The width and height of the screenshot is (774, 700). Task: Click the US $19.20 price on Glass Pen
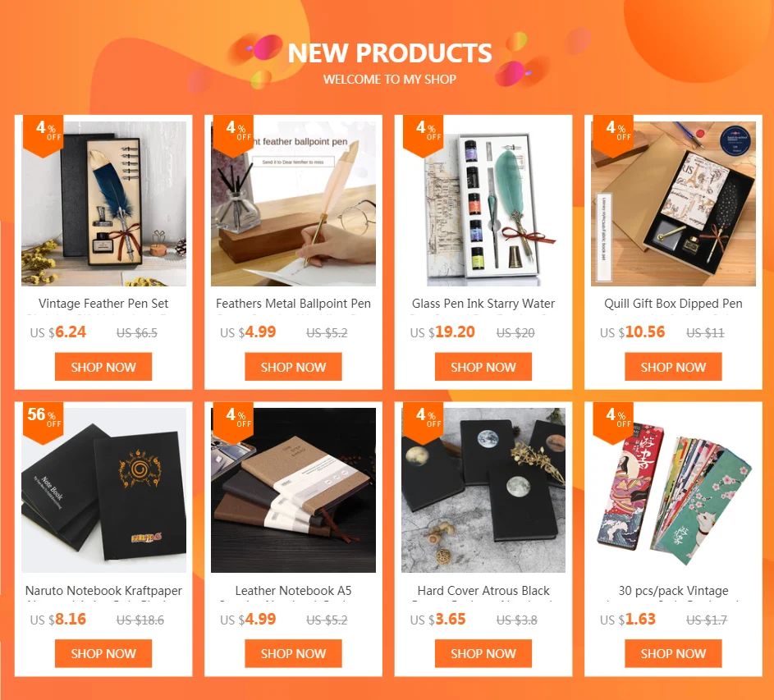pyautogui.click(x=442, y=332)
